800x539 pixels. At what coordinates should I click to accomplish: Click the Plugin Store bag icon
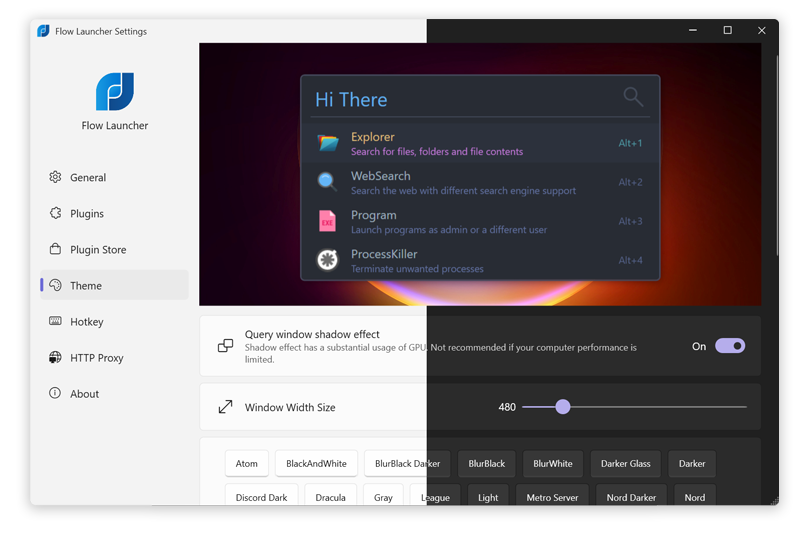click(x=55, y=249)
